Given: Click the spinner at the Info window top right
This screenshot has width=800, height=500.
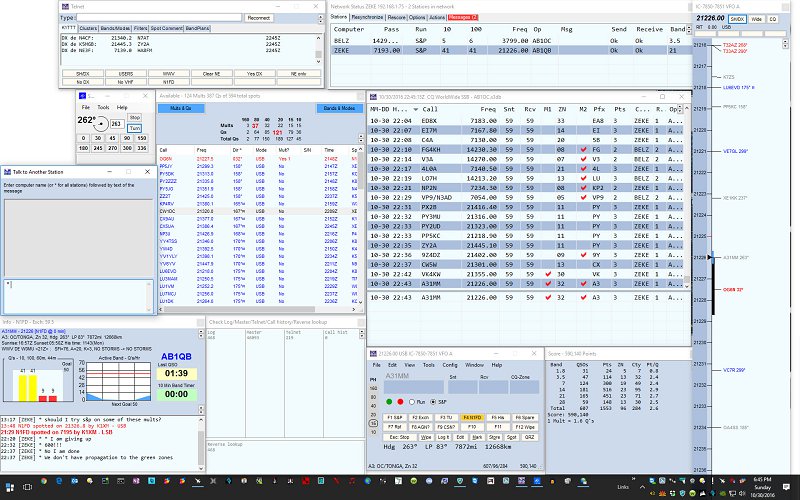Looking at the screenshot, I should 201,334.
